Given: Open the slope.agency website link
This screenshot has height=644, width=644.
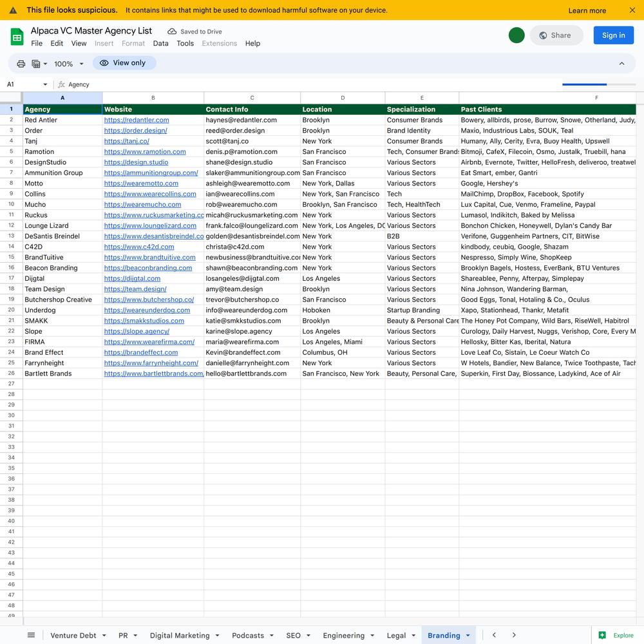Looking at the screenshot, I should click(x=137, y=331).
